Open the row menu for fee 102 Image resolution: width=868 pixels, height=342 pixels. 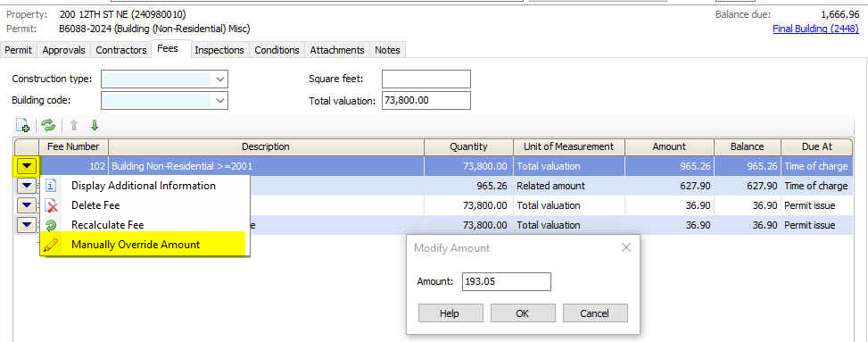pos(27,166)
